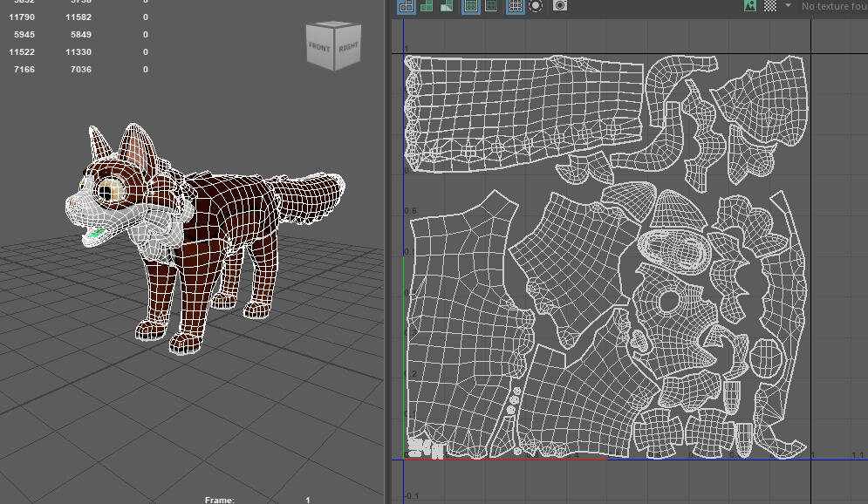Take a UV snapshot with camera icon

(x=560, y=6)
